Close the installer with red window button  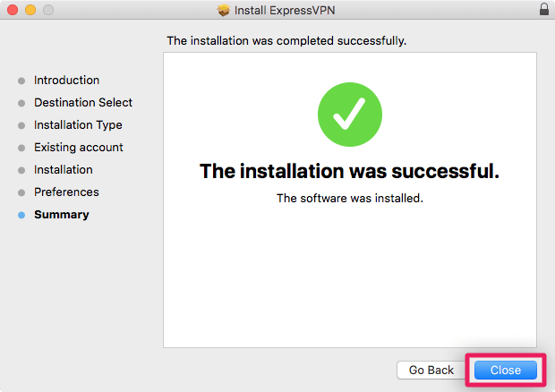tap(13, 10)
